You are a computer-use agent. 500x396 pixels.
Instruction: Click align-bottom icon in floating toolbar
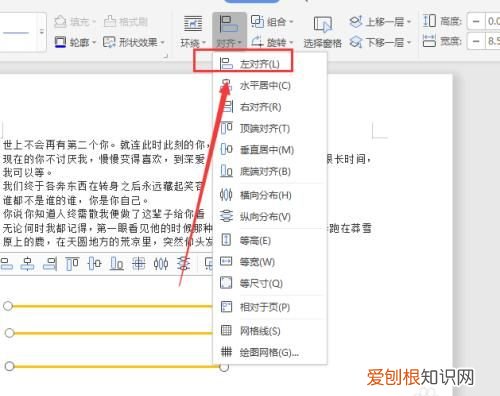point(117,264)
